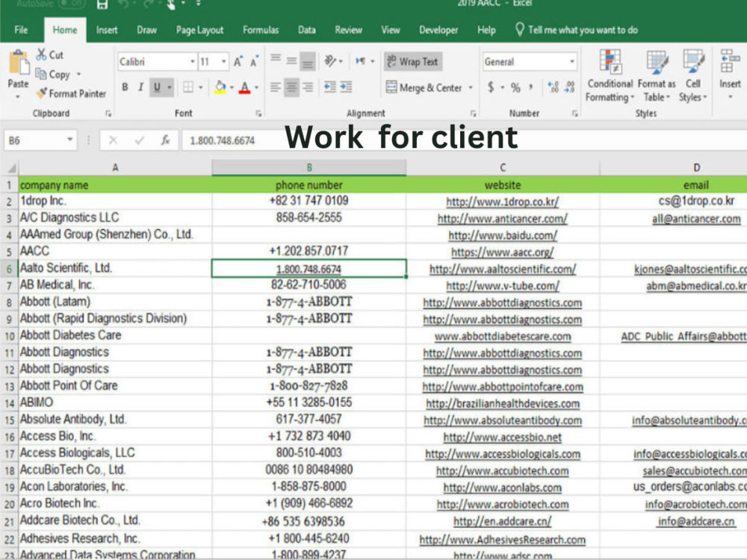The width and height of the screenshot is (747, 560).
Task: Click the Orientation text angle icon
Action: pyautogui.click(x=330, y=61)
